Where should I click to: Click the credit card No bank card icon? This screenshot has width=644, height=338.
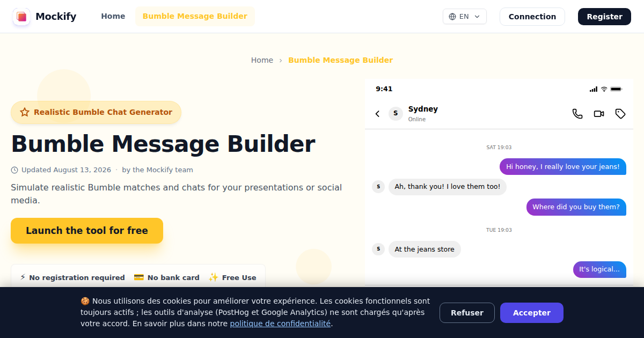[138, 277]
